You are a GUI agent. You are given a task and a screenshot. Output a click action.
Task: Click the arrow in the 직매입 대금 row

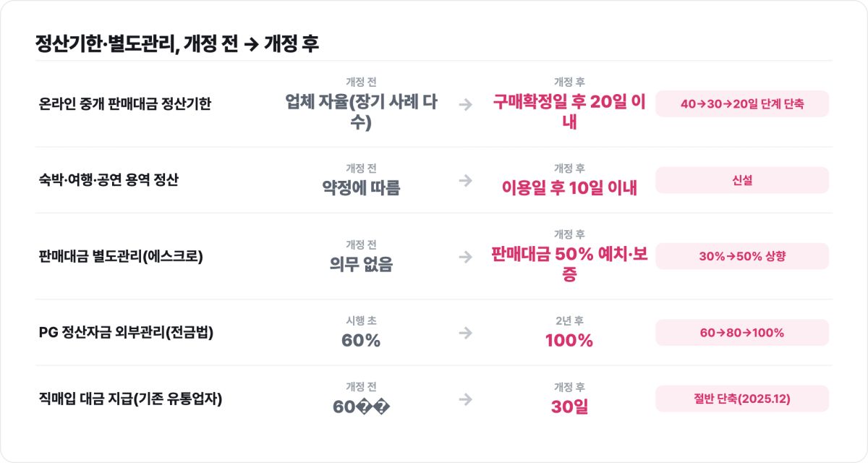point(466,399)
